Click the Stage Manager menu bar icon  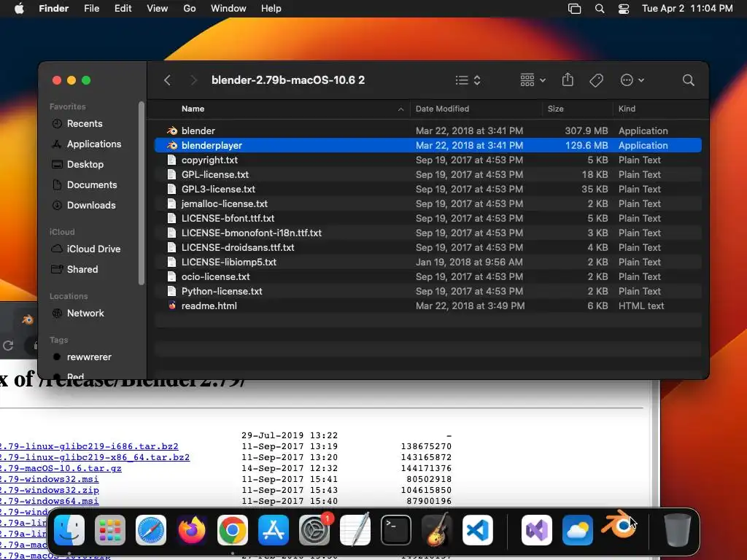pos(575,9)
